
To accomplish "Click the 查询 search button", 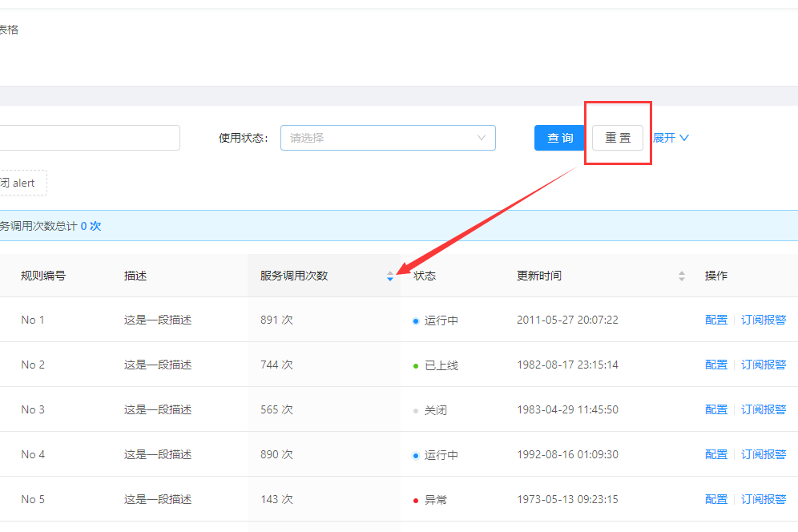I will pos(559,138).
